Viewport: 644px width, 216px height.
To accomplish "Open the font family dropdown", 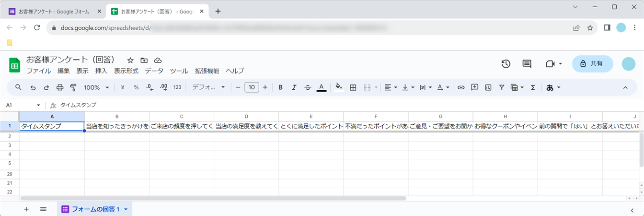I will [x=209, y=87].
